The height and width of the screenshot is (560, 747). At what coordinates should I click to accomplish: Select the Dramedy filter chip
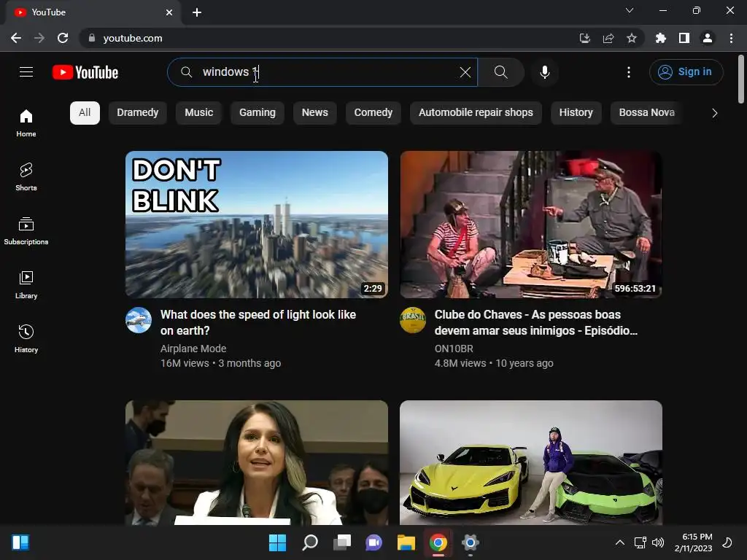138,113
